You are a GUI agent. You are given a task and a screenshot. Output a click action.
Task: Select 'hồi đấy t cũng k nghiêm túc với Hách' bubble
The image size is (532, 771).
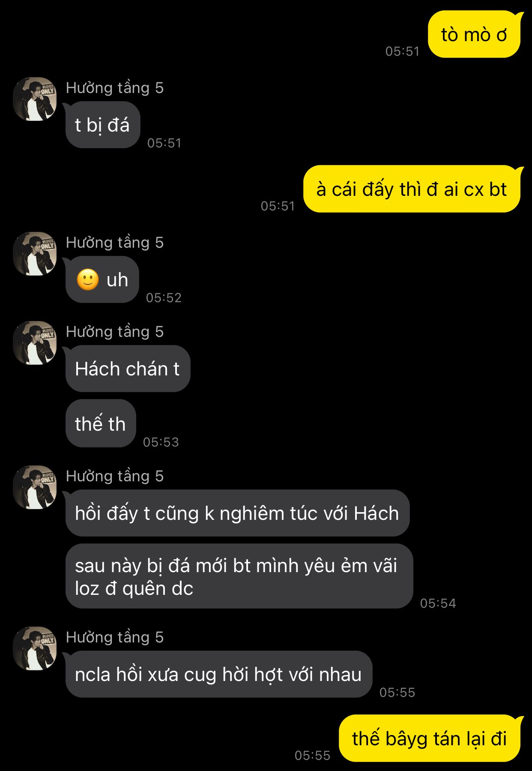(237, 513)
